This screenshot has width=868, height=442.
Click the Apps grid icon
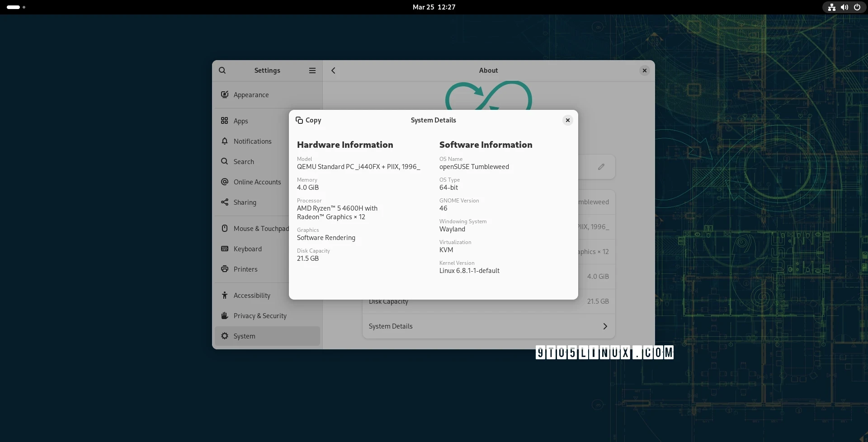click(225, 121)
